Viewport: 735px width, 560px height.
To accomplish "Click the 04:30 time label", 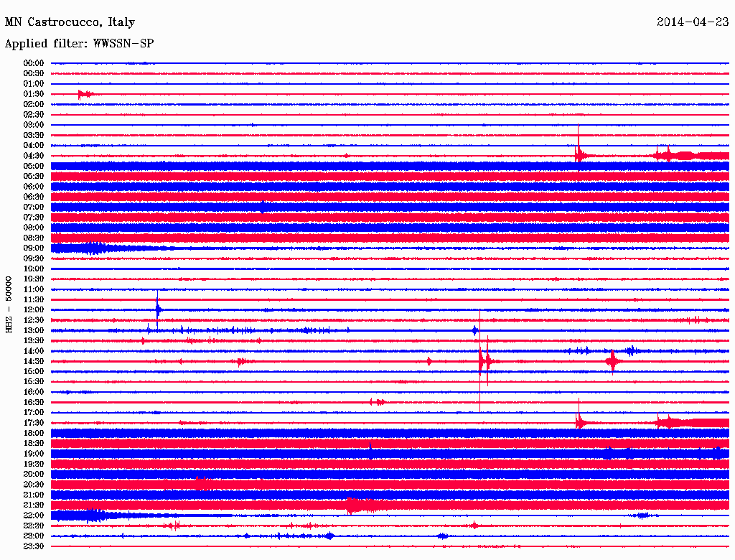I will click(34, 156).
